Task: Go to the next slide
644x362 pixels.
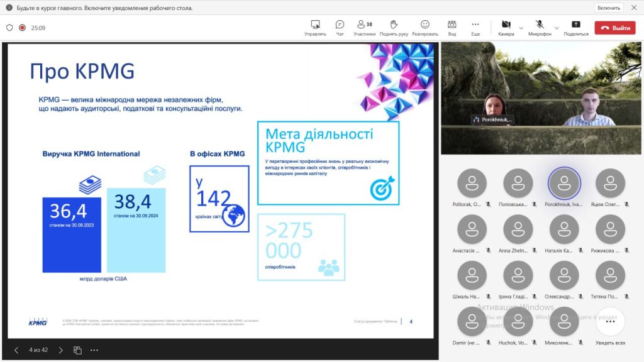Action: [61, 350]
